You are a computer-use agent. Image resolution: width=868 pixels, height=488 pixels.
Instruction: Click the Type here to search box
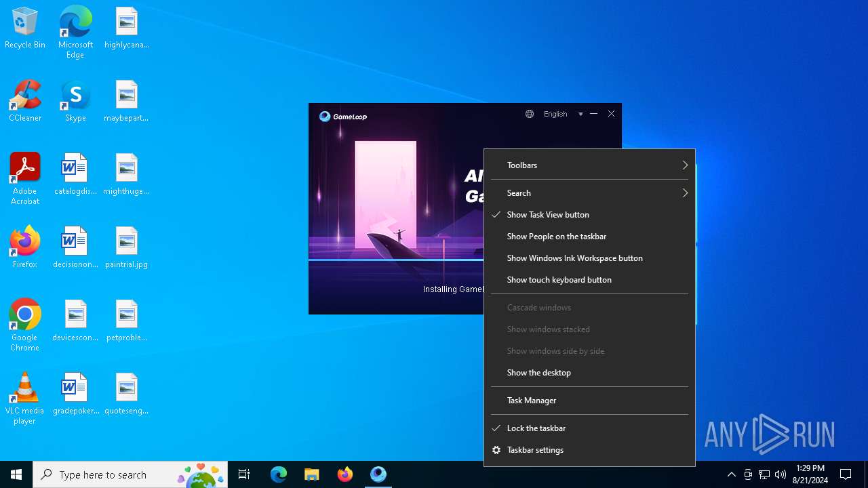pyautogui.click(x=130, y=474)
